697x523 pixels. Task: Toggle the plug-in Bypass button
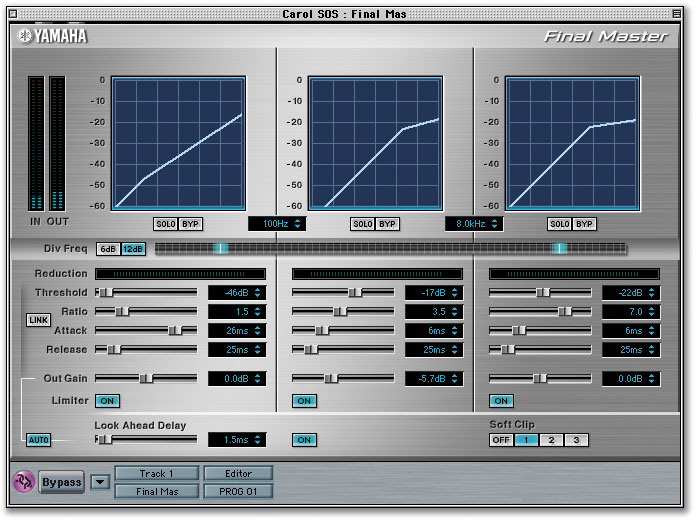pos(61,482)
